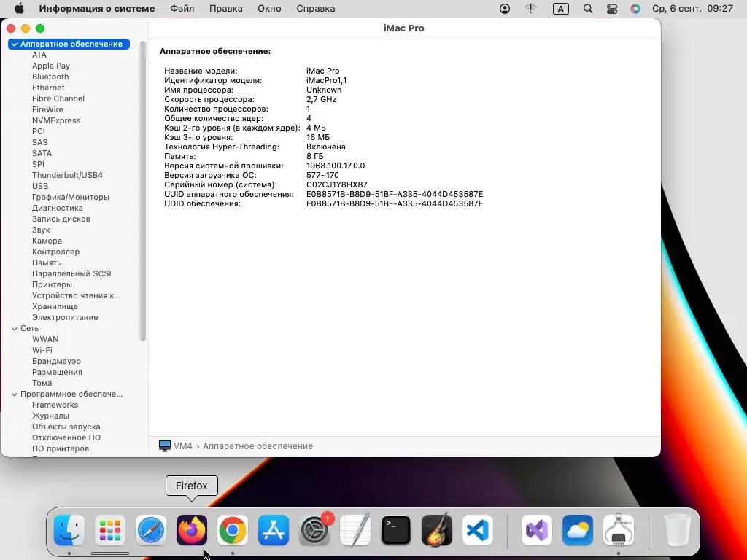Image resolution: width=747 pixels, height=560 pixels.
Task: Open the Информация о системе app menu
Action: (97, 9)
